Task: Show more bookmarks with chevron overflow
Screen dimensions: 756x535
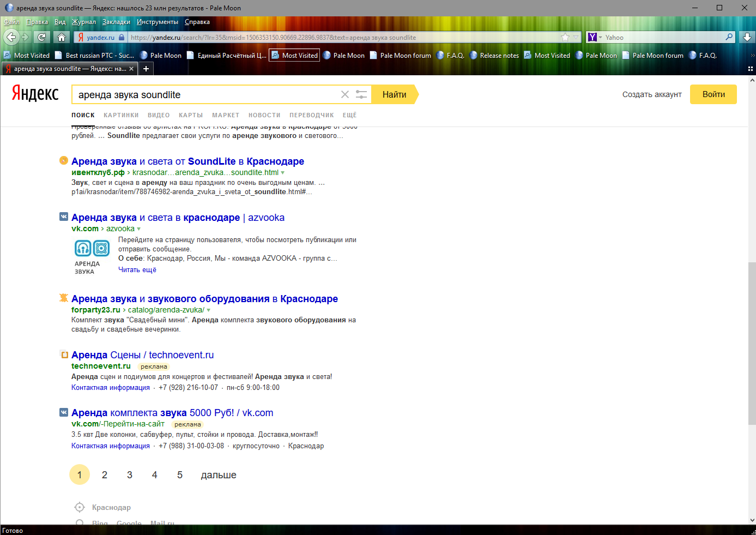Action: pos(752,55)
